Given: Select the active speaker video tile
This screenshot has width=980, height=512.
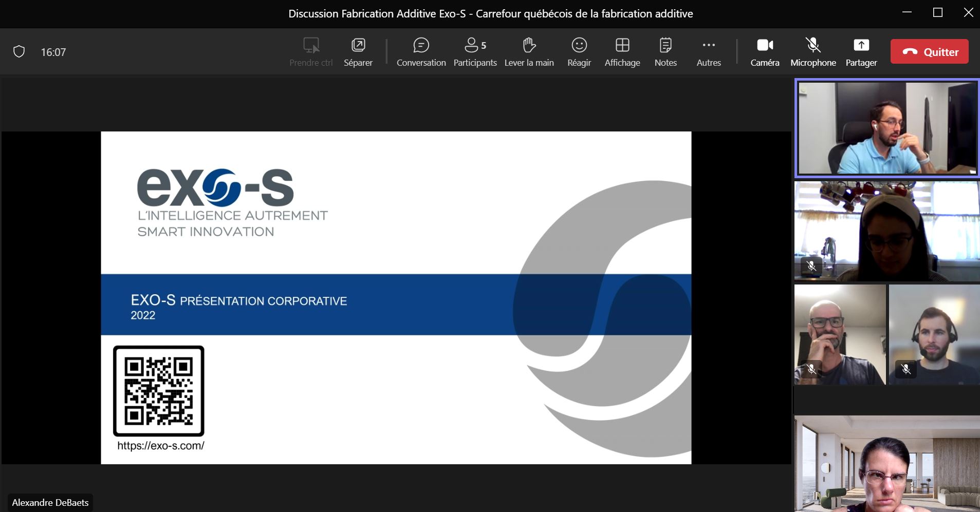Looking at the screenshot, I should point(887,128).
